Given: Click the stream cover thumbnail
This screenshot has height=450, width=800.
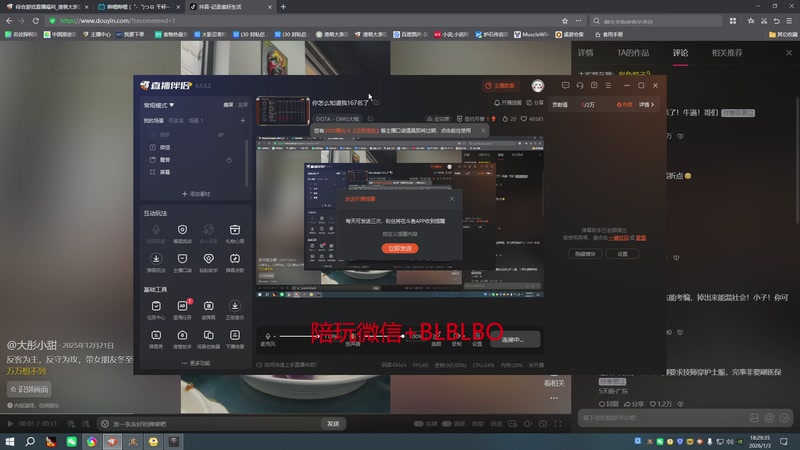Looking at the screenshot, I should [x=283, y=110].
